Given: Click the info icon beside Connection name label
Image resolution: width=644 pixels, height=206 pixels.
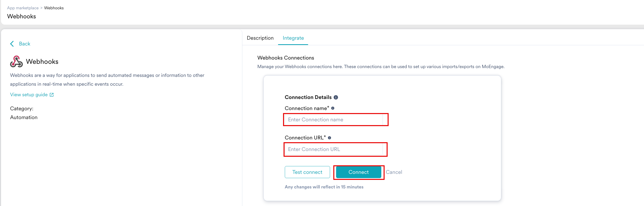Looking at the screenshot, I should [333, 108].
